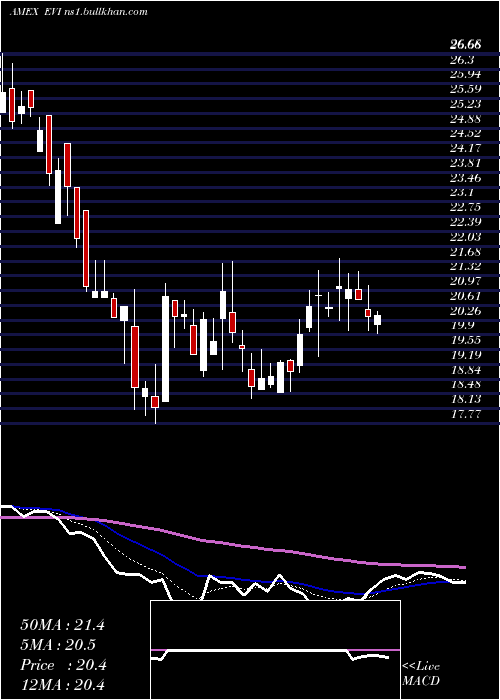Click the 19.19 price axis label
Screen dimensions: 500x700
tap(466, 355)
